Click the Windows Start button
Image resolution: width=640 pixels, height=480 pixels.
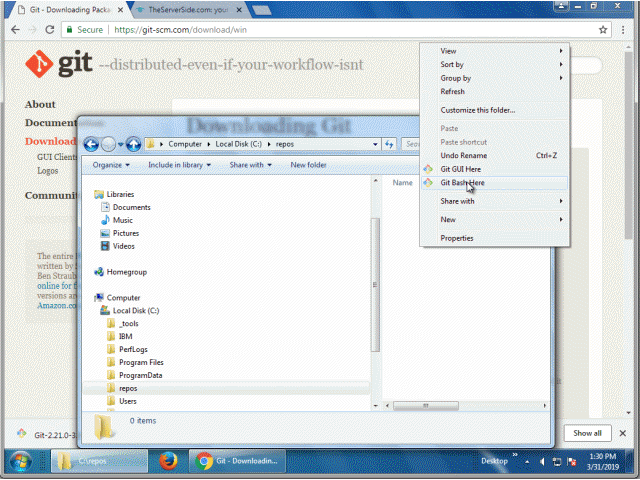[20, 461]
